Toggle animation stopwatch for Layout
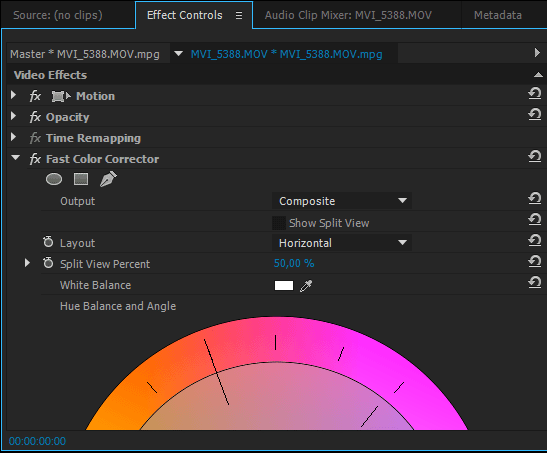 [x=48, y=242]
